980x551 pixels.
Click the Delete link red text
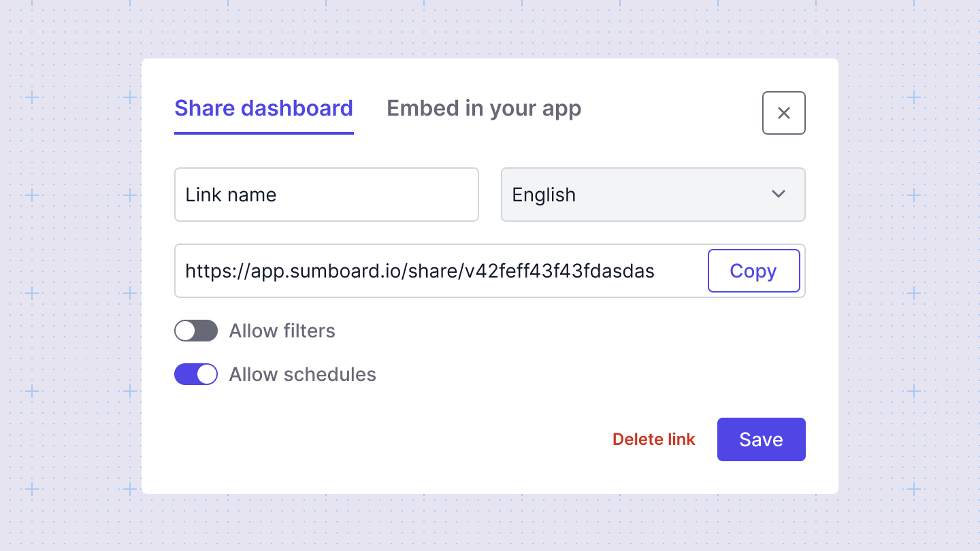(x=653, y=439)
